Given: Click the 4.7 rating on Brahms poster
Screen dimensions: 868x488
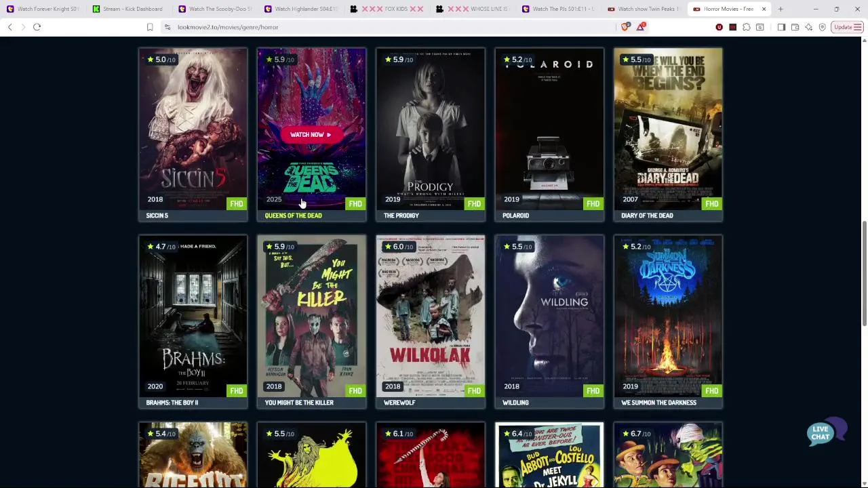Looking at the screenshot, I should point(161,247).
